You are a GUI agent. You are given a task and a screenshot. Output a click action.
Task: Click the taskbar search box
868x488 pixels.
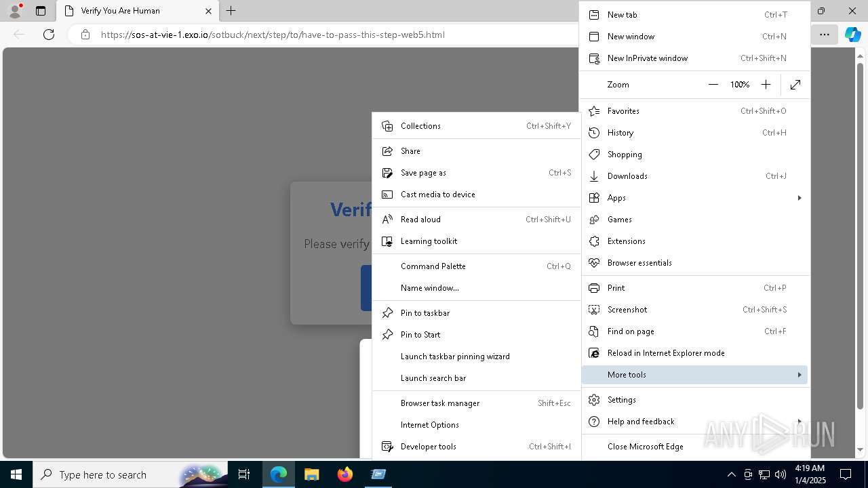point(130,474)
